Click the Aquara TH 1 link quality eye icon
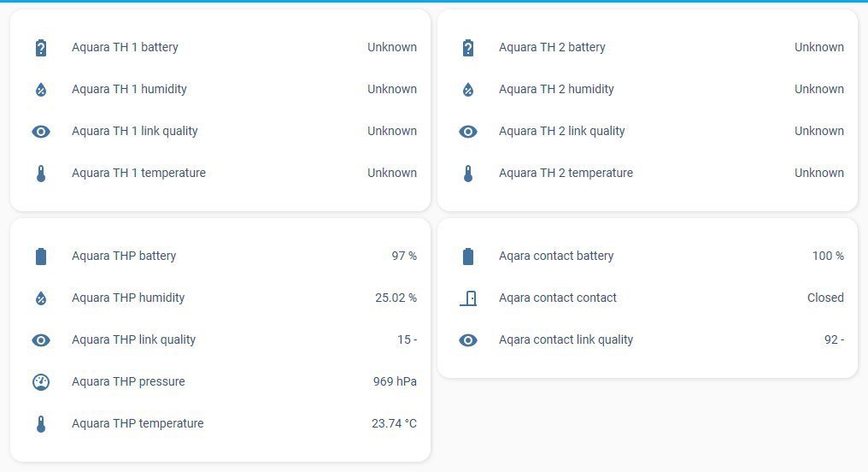This screenshot has height=472, width=868. point(41,132)
